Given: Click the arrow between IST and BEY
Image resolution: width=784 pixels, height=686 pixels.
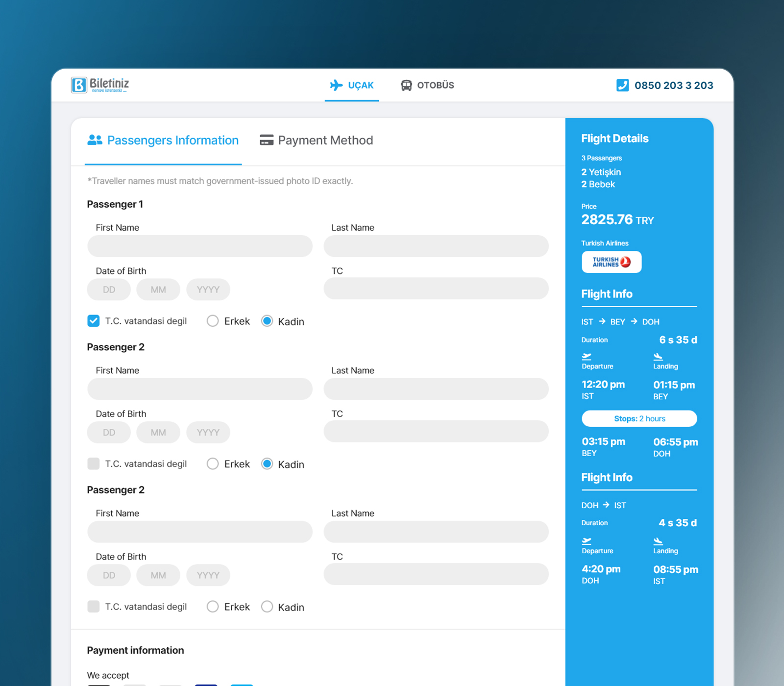Looking at the screenshot, I should [602, 321].
